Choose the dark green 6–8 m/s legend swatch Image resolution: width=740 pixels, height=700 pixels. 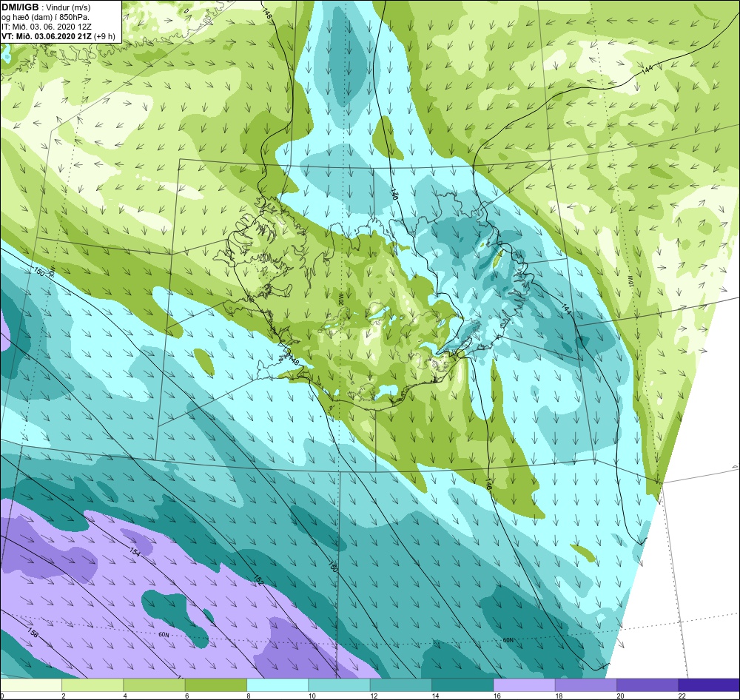pos(215,684)
